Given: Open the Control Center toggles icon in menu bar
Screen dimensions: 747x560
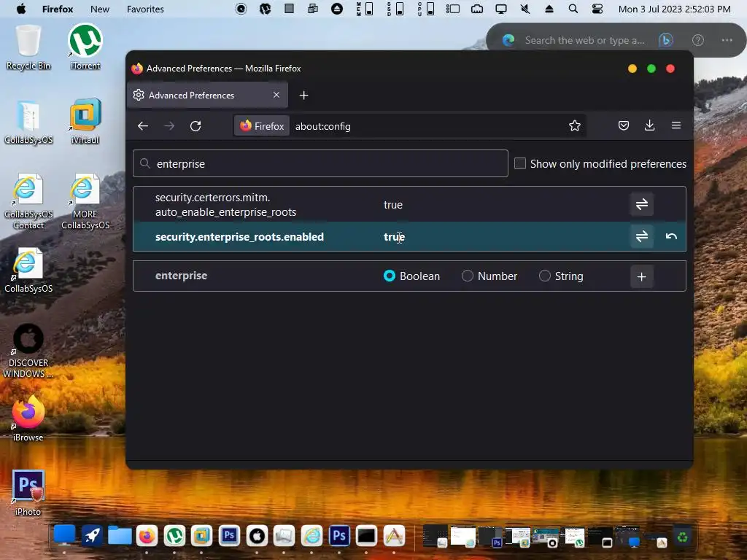Looking at the screenshot, I should 597,9.
